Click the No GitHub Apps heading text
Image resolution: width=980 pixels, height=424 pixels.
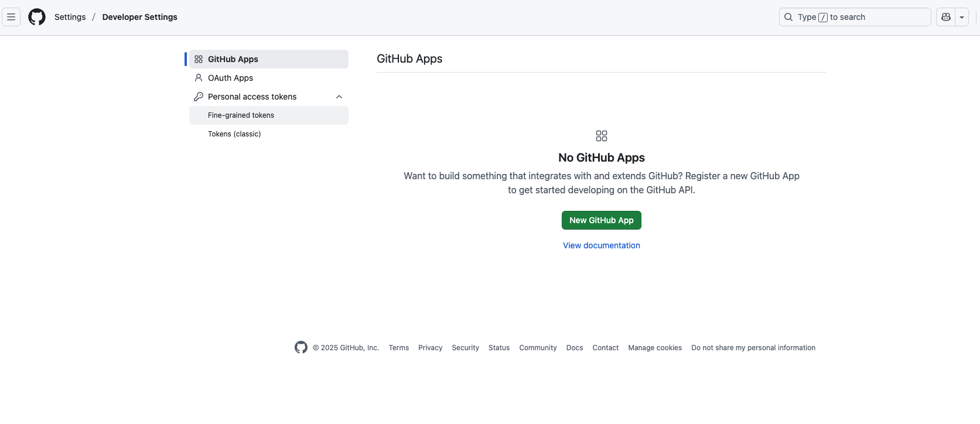point(602,158)
